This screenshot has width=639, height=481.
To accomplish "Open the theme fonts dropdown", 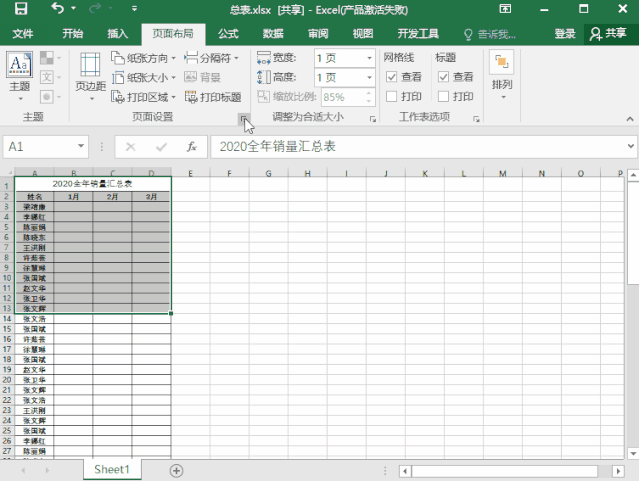I will [x=51, y=77].
